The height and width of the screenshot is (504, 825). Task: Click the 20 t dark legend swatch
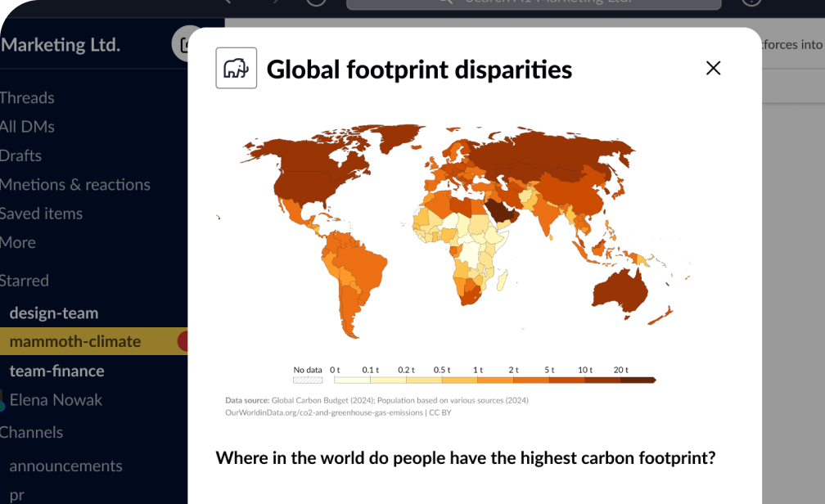(638, 380)
